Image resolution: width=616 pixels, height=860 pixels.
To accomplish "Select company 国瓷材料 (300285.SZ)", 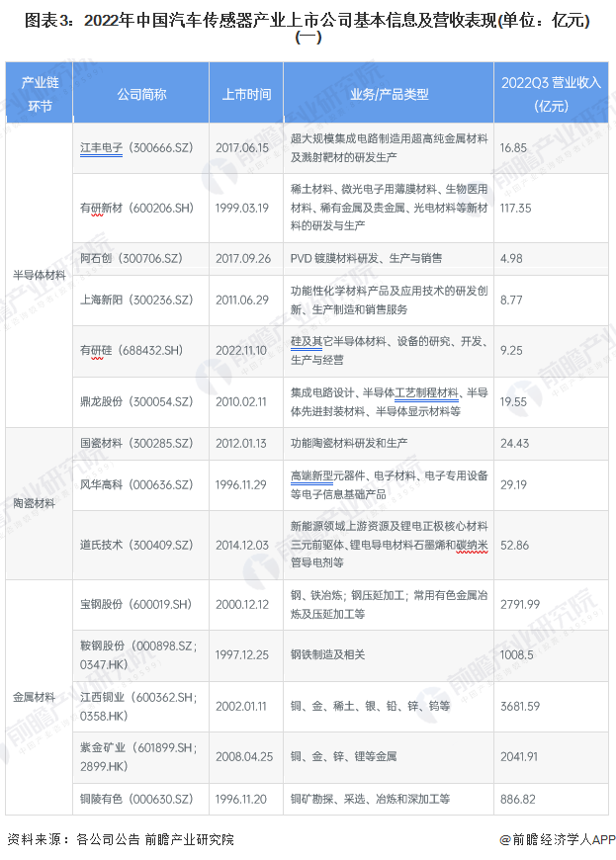I will 136,443.
